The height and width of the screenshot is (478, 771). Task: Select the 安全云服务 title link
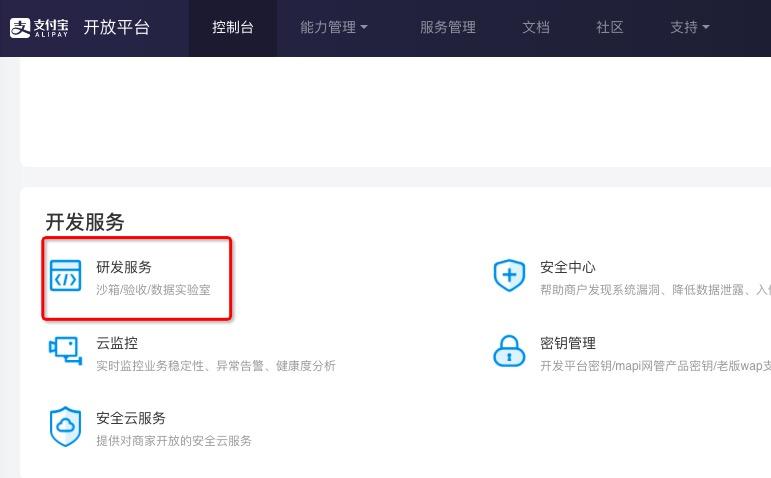click(x=131, y=418)
